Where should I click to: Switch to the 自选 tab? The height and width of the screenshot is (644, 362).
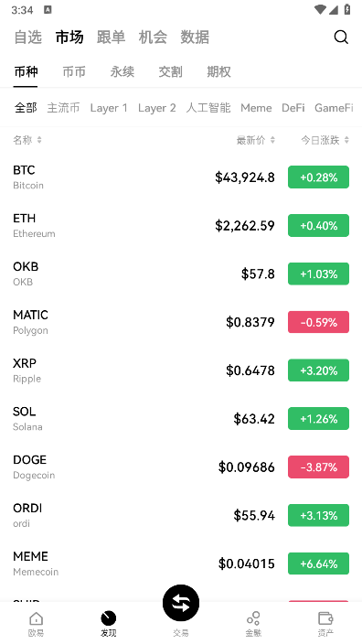tap(28, 37)
